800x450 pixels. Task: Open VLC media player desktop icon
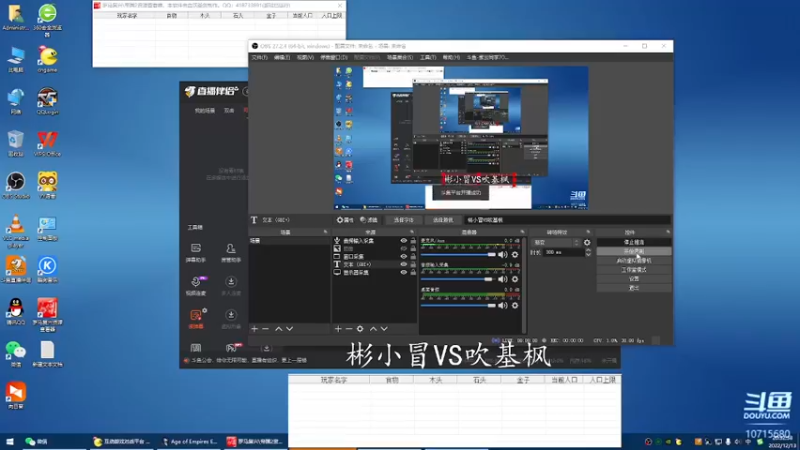(16, 231)
